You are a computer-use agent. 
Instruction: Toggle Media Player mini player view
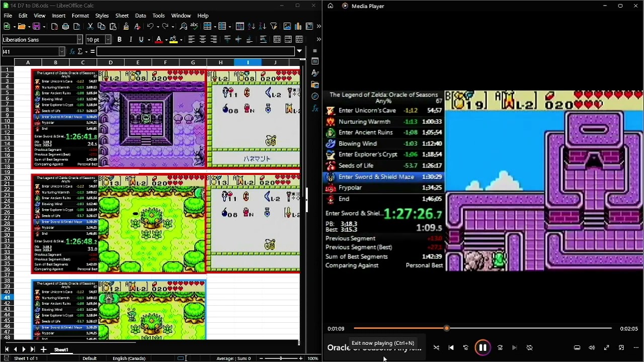coord(621,347)
